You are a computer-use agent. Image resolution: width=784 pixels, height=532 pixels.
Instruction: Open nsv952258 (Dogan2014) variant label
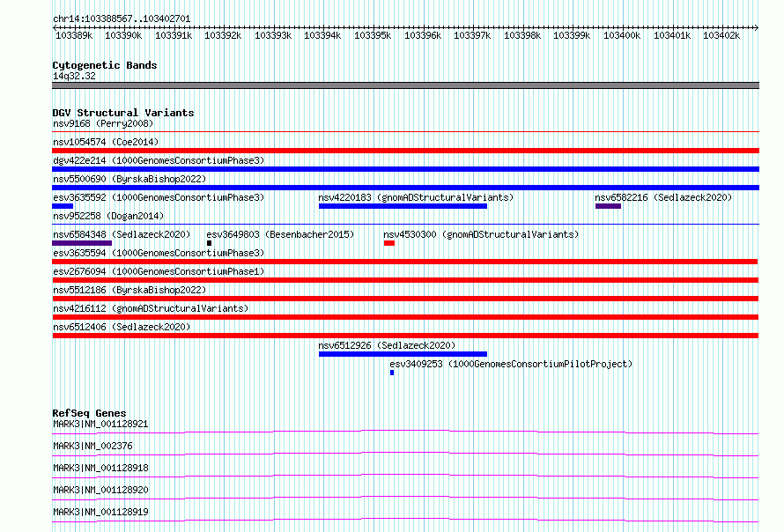tap(108, 216)
